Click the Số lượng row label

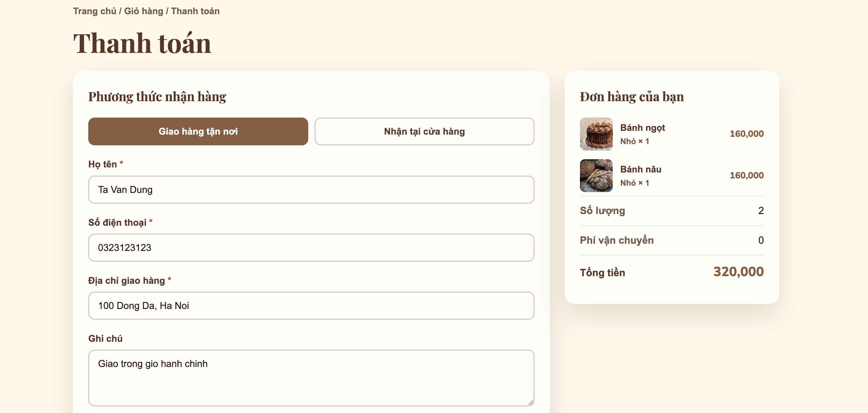[602, 210]
